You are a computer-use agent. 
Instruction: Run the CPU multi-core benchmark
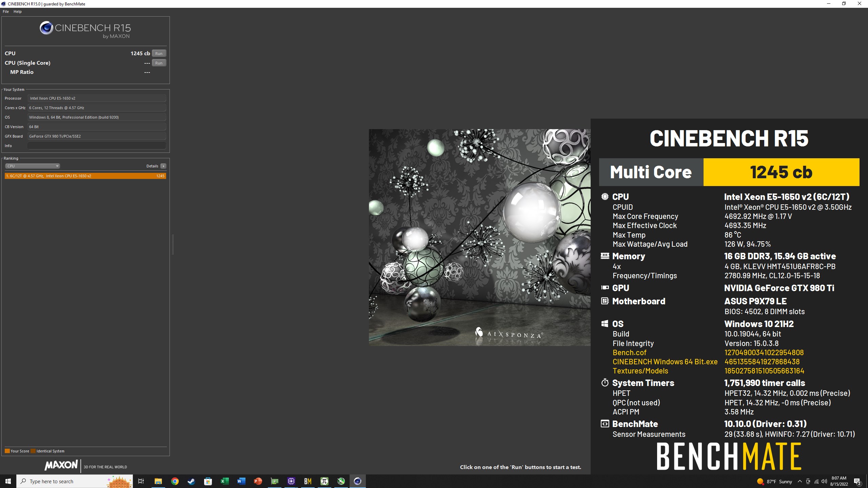(159, 53)
